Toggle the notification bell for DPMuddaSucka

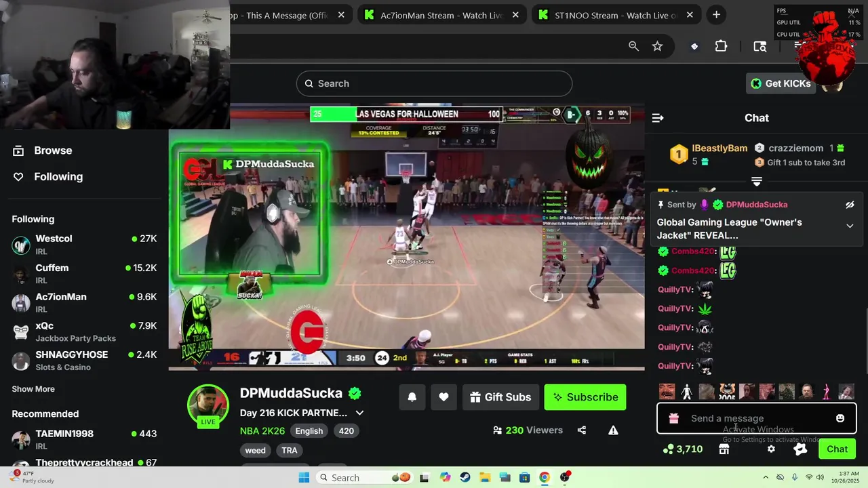click(412, 397)
